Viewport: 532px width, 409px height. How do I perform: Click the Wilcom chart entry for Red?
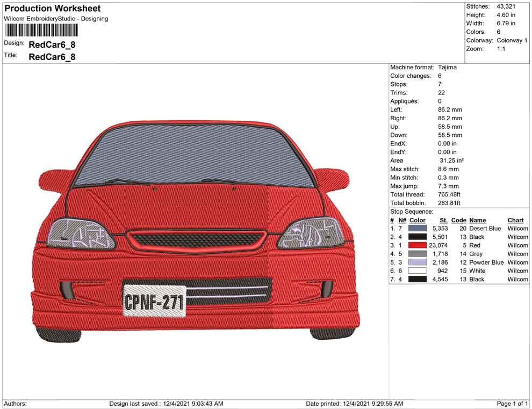tap(516, 245)
